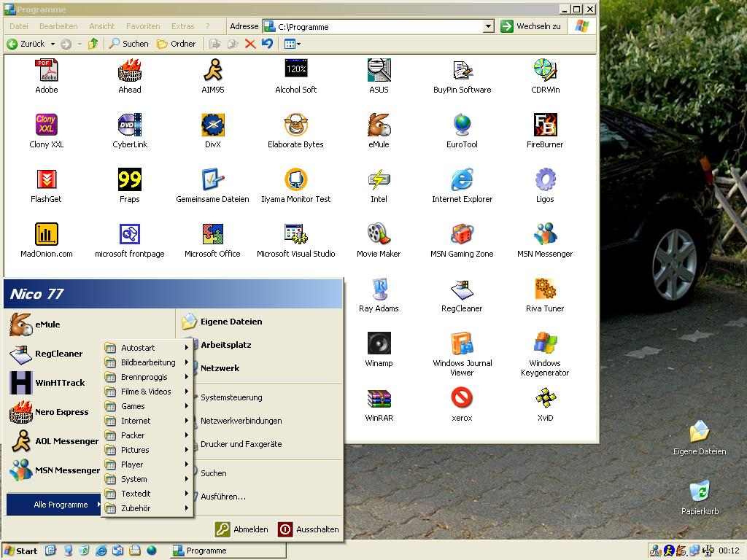Open the Fraps folder icon
Screen dimensions: 747x560
(130, 179)
